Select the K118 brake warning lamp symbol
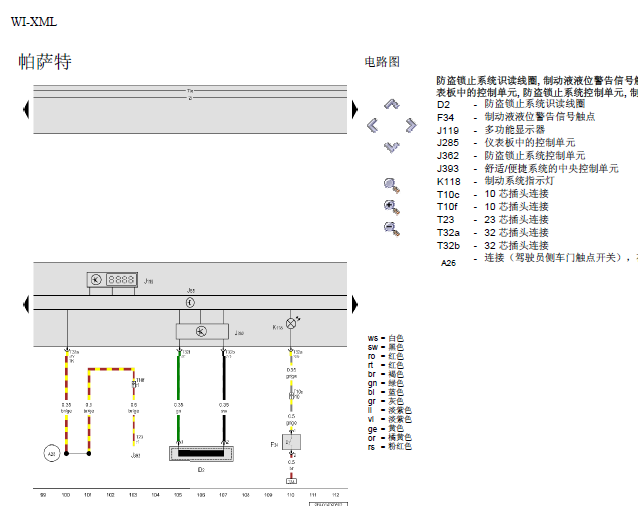The image size is (638, 527). tap(291, 324)
